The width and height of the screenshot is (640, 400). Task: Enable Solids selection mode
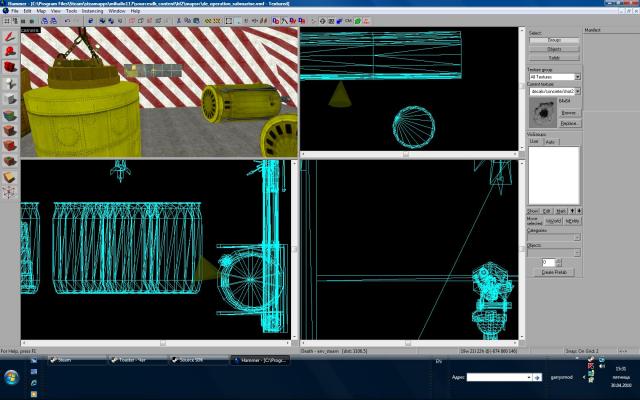click(554, 56)
